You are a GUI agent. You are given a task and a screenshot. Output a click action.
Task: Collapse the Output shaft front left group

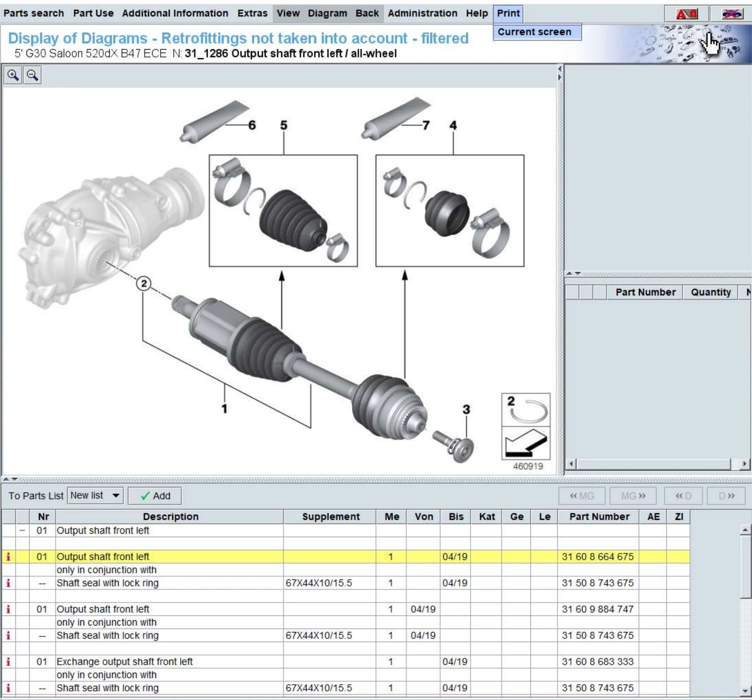point(22,531)
